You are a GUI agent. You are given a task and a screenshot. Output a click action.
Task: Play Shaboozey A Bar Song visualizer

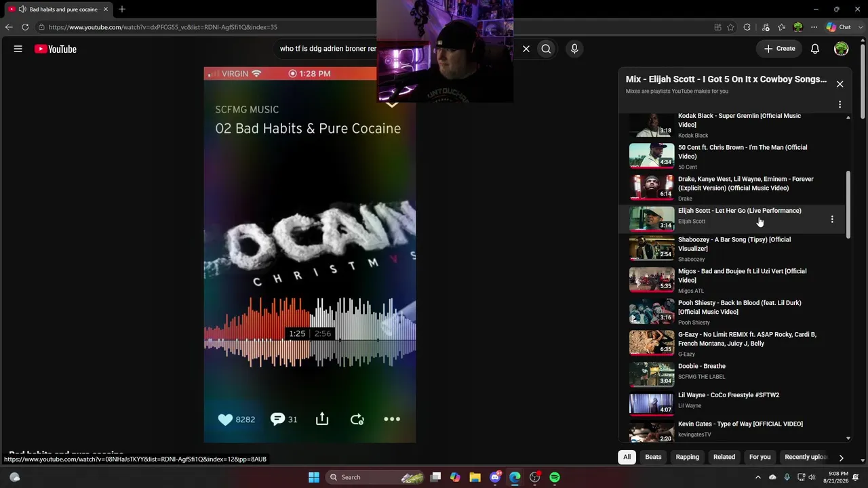pos(732,248)
